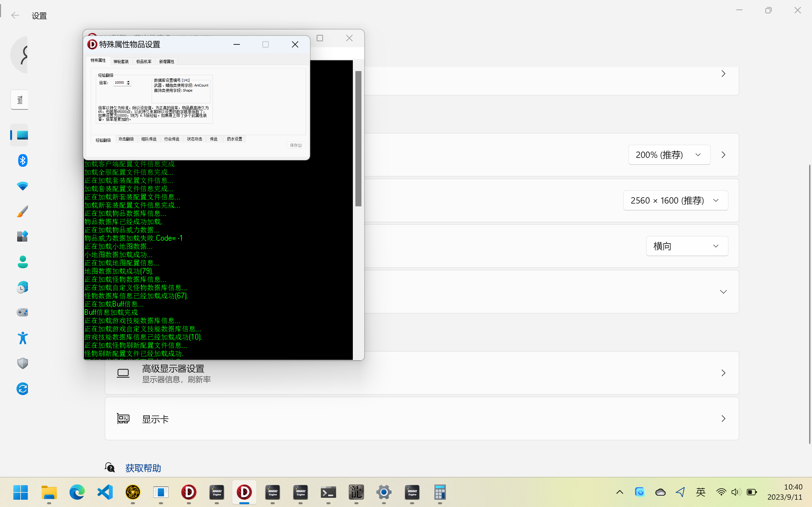
Task: Switch to Settings gear on the taskbar
Action: click(x=384, y=492)
